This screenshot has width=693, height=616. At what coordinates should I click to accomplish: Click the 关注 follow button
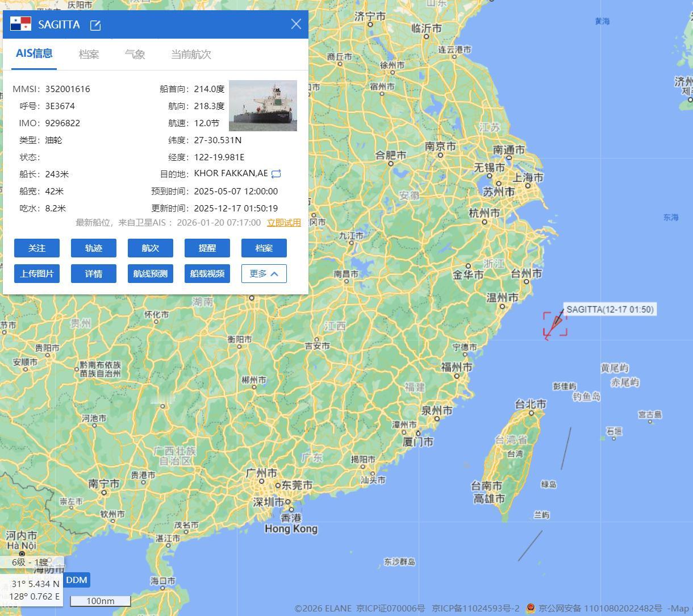(37, 248)
